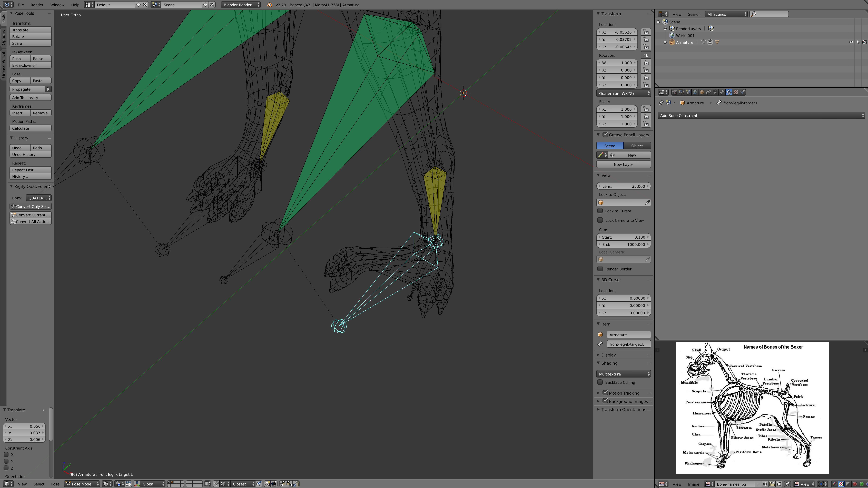Open the Quaternion (WXYZ) rotation mode dropdown
Viewport: 868px width, 488px height.
[623, 94]
